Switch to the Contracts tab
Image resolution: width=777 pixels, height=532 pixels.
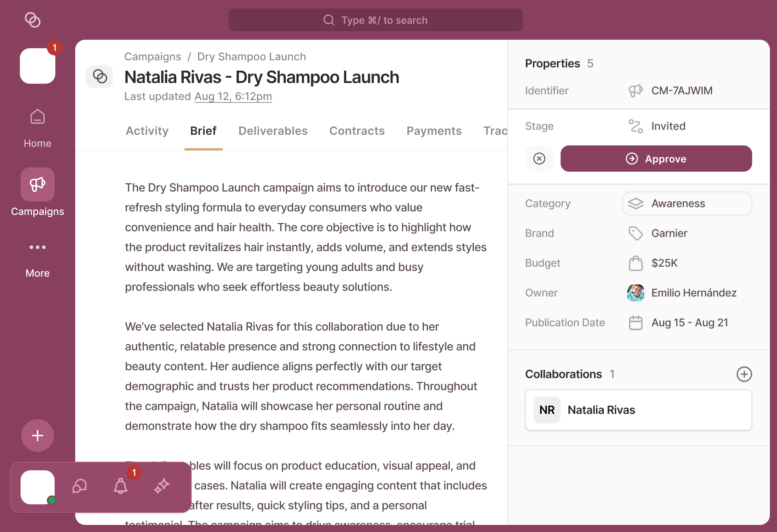pyautogui.click(x=357, y=131)
